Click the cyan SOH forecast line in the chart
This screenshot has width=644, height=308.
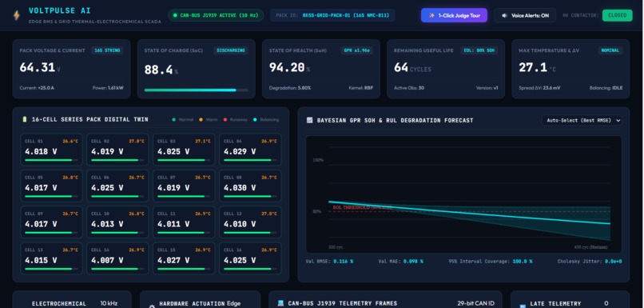[x=470, y=213]
